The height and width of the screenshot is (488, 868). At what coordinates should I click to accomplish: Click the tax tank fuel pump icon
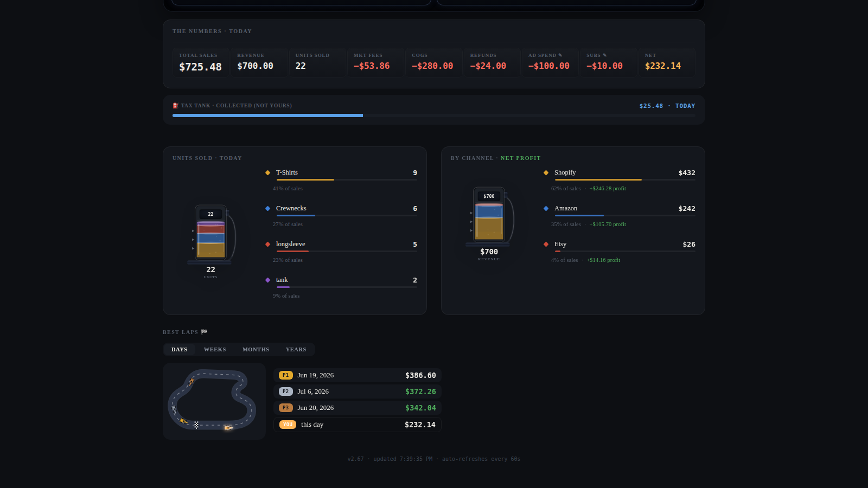(x=175, y=106)
